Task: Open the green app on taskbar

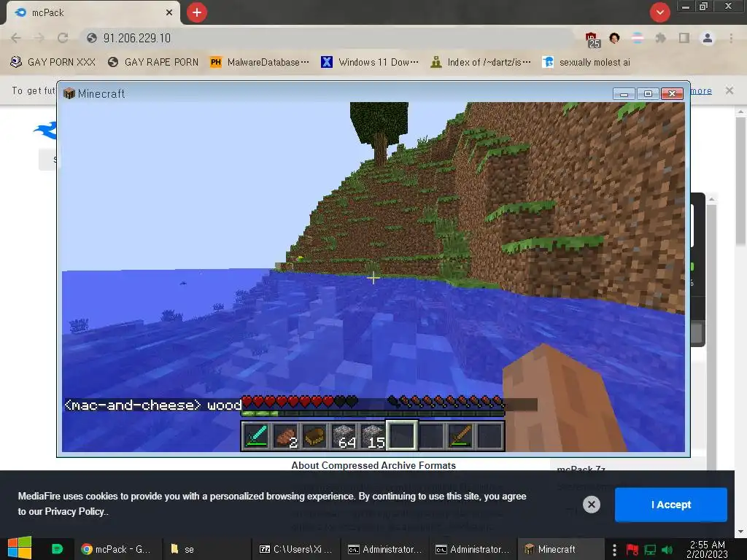Action: (57, 549)
